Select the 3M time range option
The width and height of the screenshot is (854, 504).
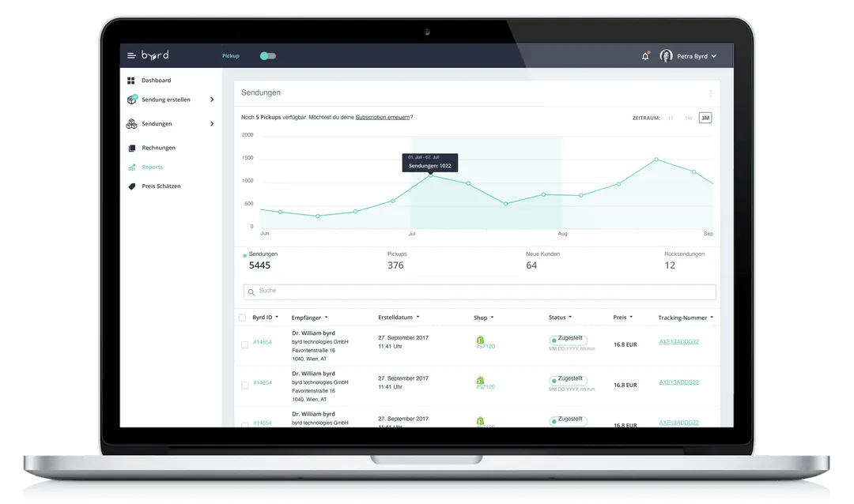coord(705,118)
